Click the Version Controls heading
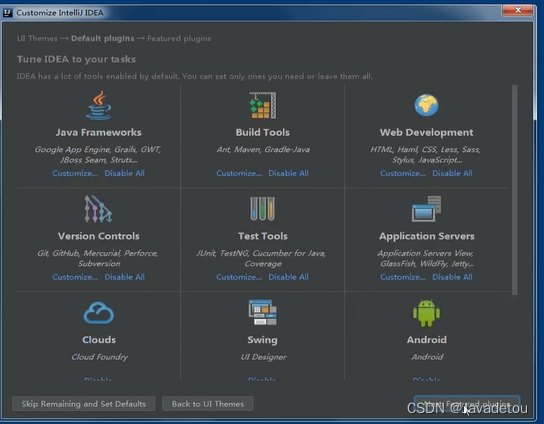544x424 pixels. click(x=99, y=236)
